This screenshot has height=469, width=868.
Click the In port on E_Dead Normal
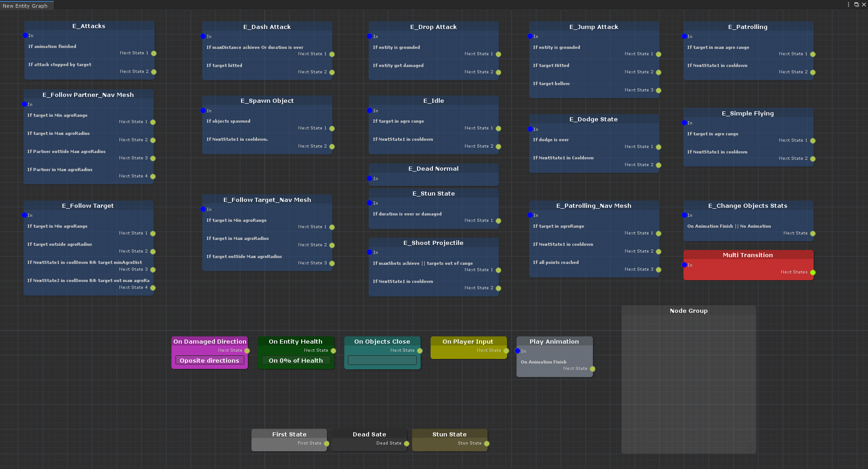[370, 179]
